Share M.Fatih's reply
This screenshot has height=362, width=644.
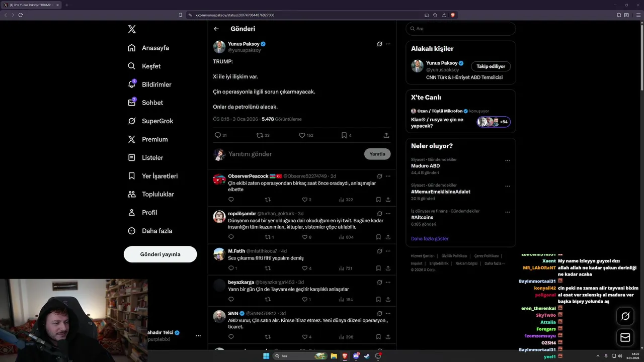[388, 268]
